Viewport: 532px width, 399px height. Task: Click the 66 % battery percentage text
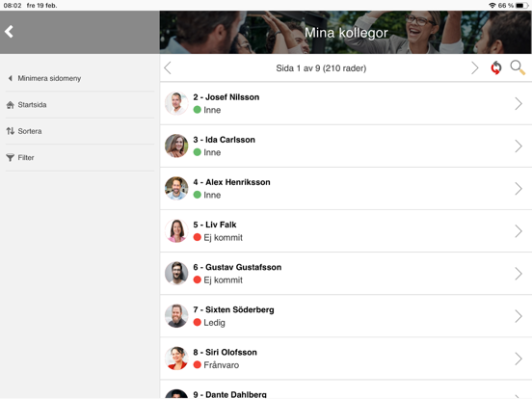506,6
